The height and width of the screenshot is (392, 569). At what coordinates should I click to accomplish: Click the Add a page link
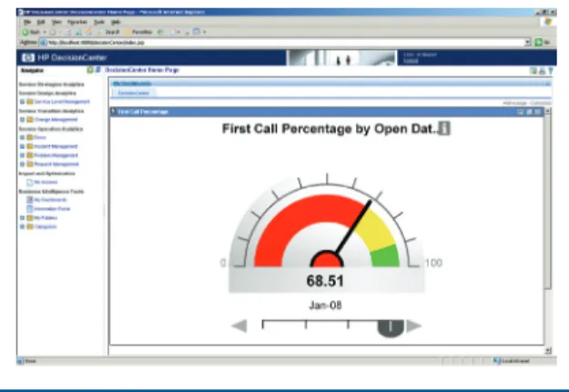coord(514,104)
